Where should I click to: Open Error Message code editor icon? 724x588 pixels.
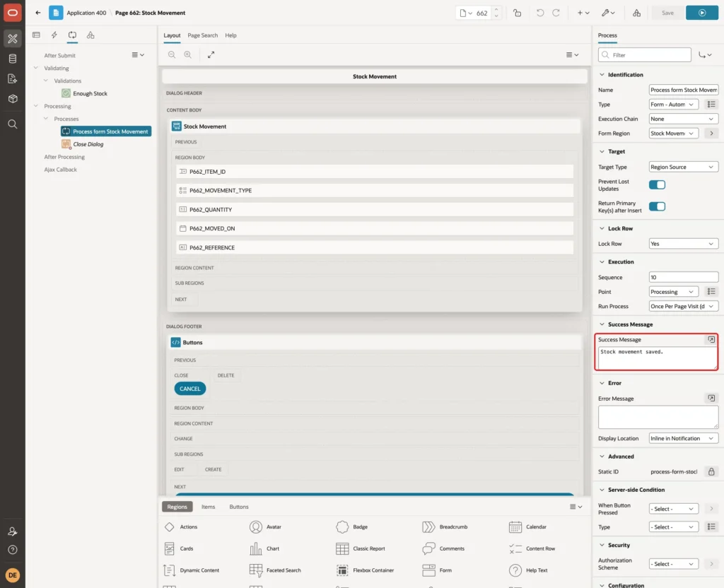point(711,399)
